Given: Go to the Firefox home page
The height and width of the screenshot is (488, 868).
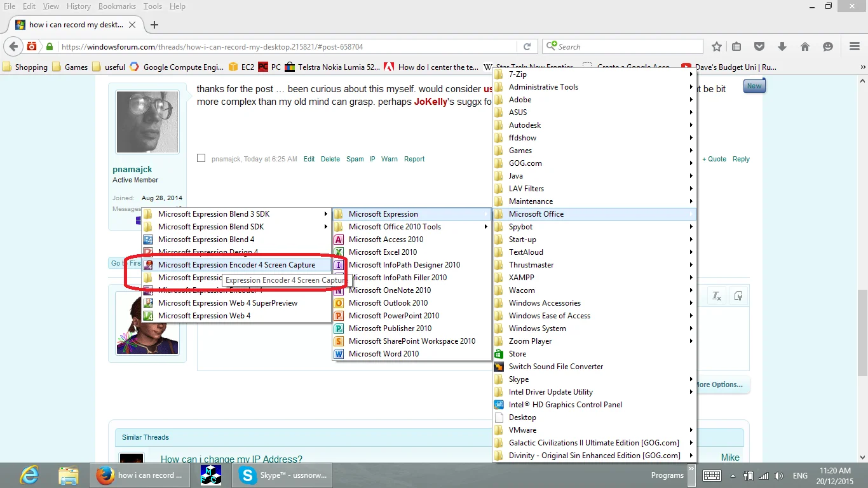Looking at the screenshot, I should point(805,46).
